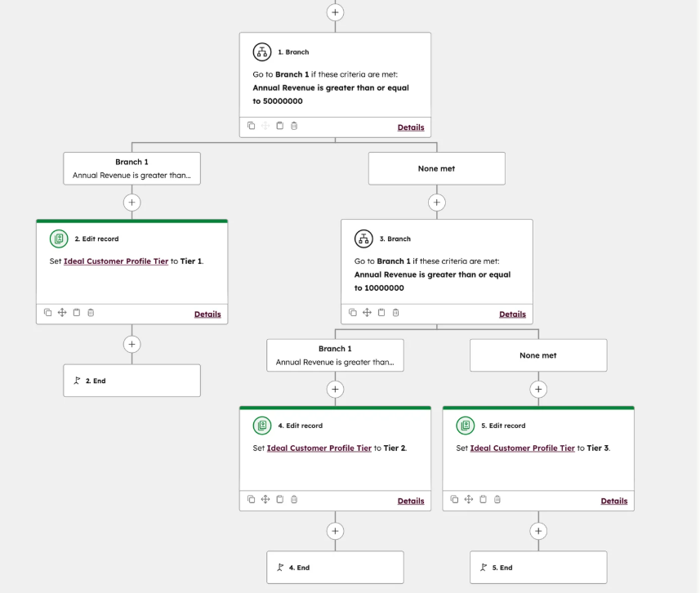The width and height of the screenshot is (700, 593).
Task: Click the clipboard icon on "4. Edit record"
Action: pos(279,499)
